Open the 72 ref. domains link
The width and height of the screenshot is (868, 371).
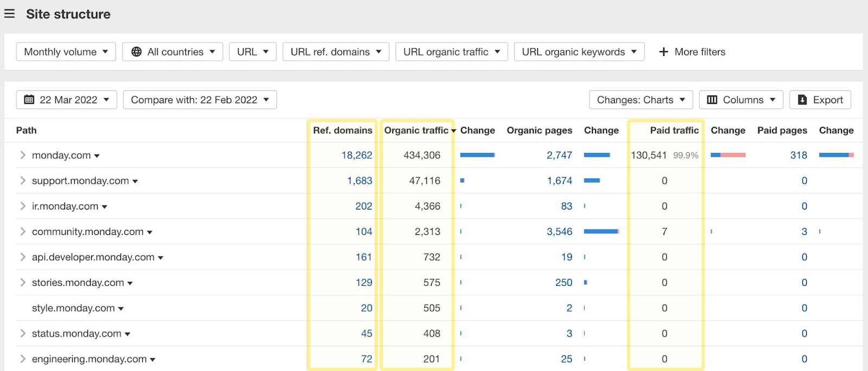[x=367, y=359]
